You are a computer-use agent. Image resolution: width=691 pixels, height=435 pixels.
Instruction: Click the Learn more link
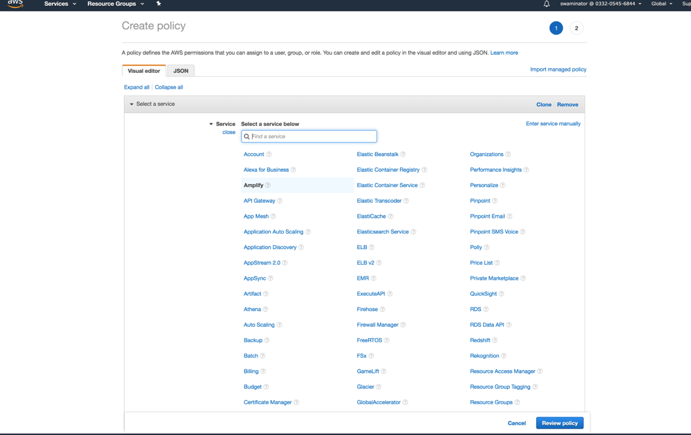[504, 53]
